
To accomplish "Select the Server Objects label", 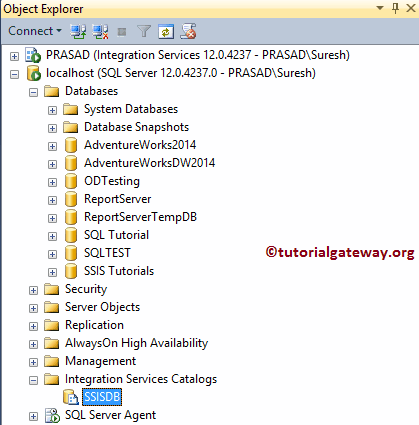I will [x=102, y=307].
